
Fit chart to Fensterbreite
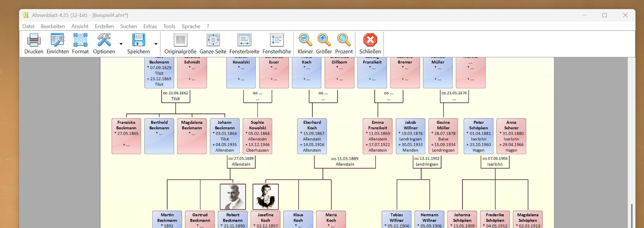tap(244, 40)
